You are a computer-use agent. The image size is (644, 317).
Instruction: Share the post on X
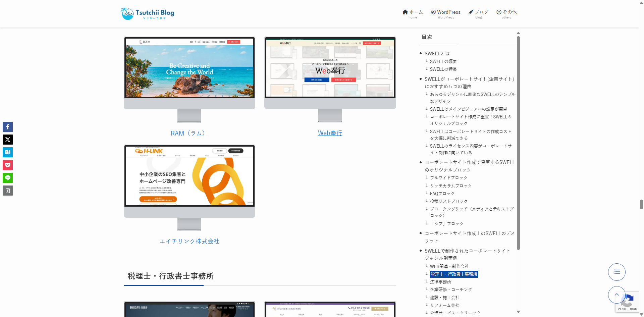[8, 140]
